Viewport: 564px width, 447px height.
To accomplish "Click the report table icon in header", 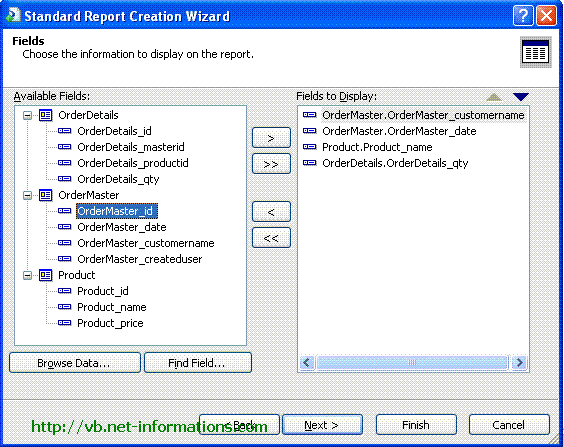I will point(536,52).
